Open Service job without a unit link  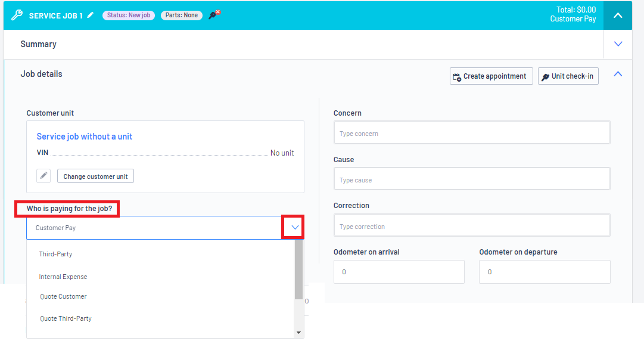point(84,137)
